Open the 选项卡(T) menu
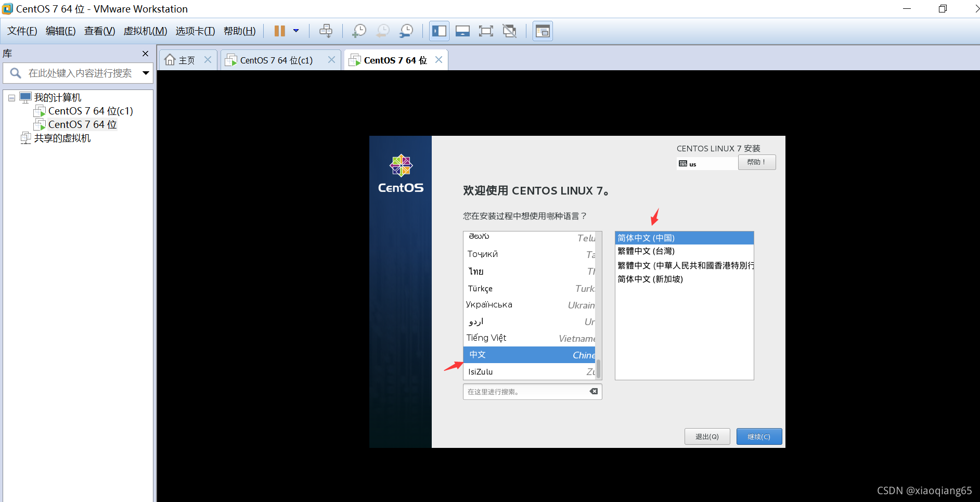The image size is (980, 502). [195, 31]
